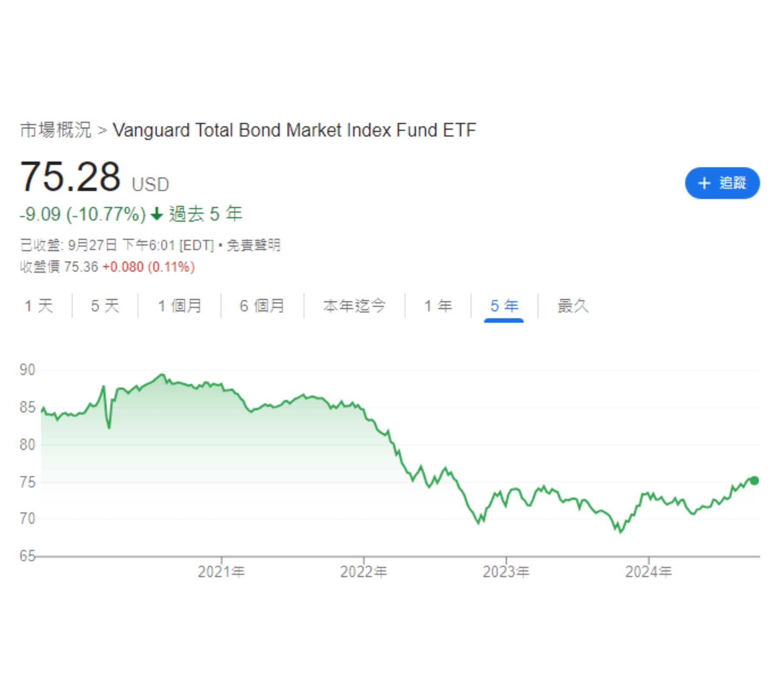Select the 1 個月 chart period
The image size is (784, 697).
(180, 305)
